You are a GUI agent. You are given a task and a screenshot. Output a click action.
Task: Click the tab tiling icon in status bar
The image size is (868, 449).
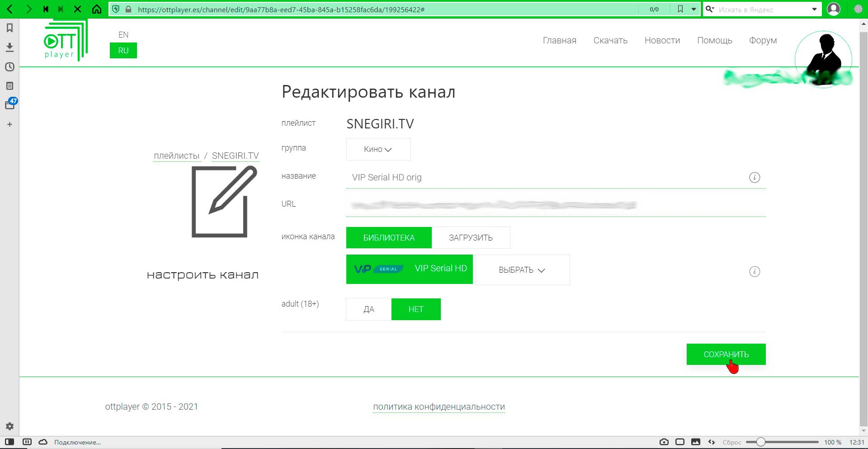pyautogui.click(x=27, y=442)
